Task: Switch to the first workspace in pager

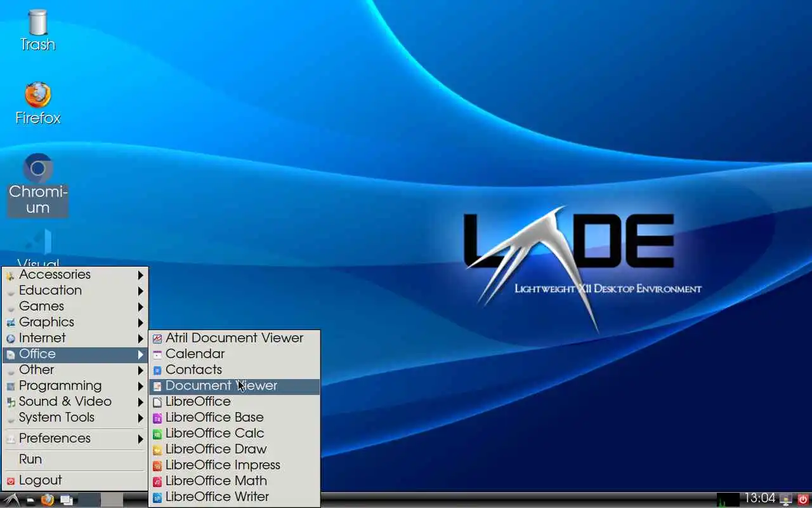Action: 89,500
